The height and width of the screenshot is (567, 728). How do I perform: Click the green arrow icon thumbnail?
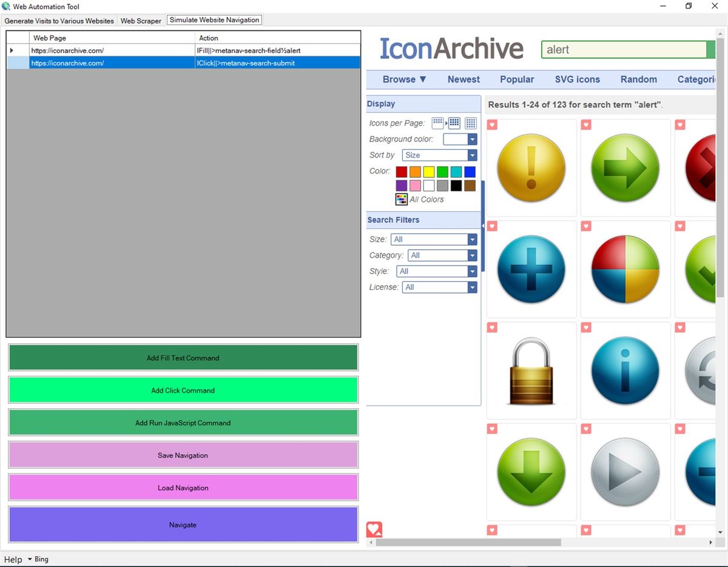coord(625,168)
